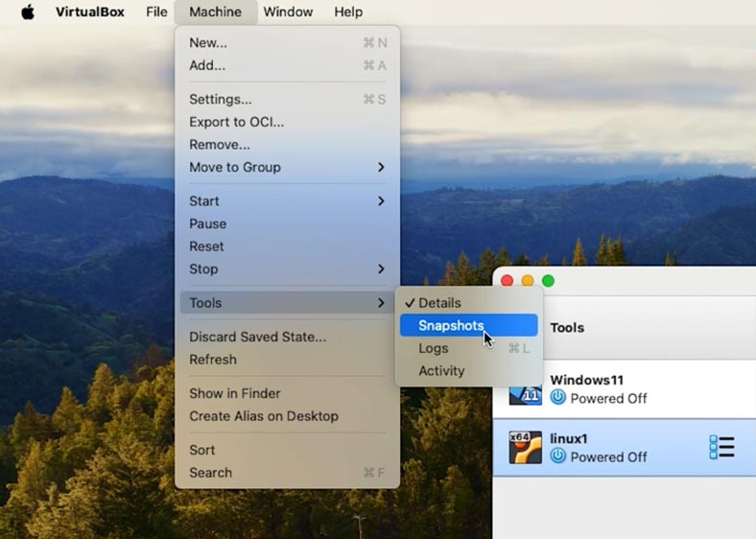Open the Window menu
The width and height of the screenshot is (756, 539).
point(288,12)
